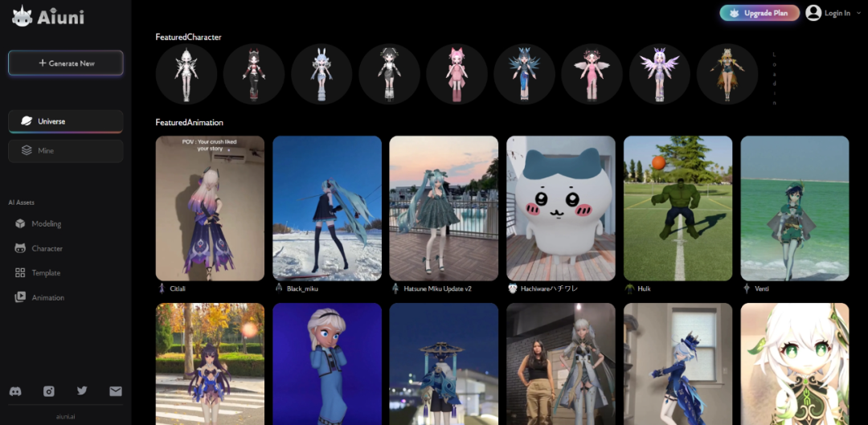Screen dimensions: 868x425
Task: Select the black-and-red outfit featured character
Action: pyautogui.click(x=254, y=74)
